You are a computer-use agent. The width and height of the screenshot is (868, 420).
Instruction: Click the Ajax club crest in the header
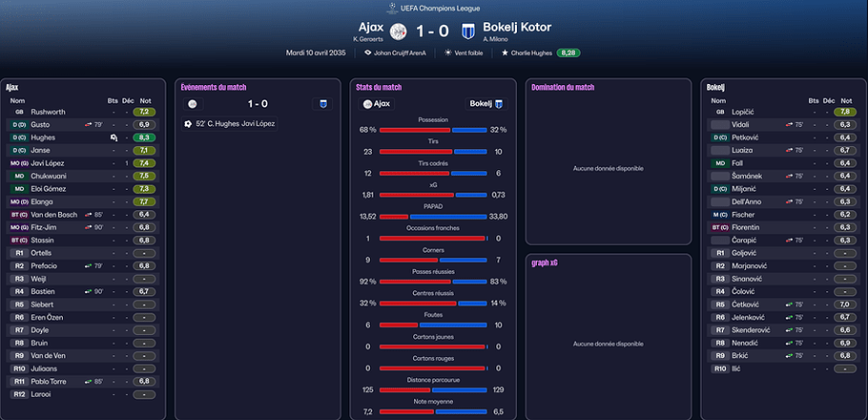[x=399, y=30]
